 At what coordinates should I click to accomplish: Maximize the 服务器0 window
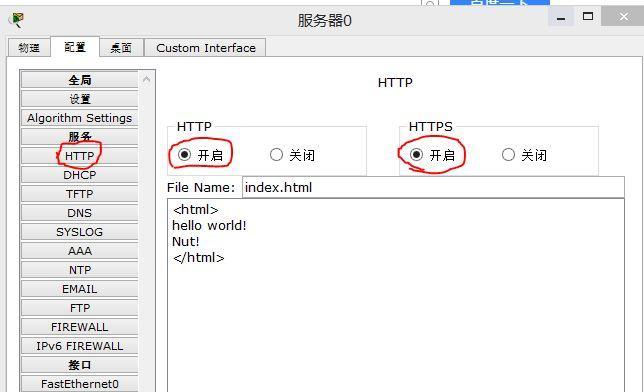click(588, 16)
